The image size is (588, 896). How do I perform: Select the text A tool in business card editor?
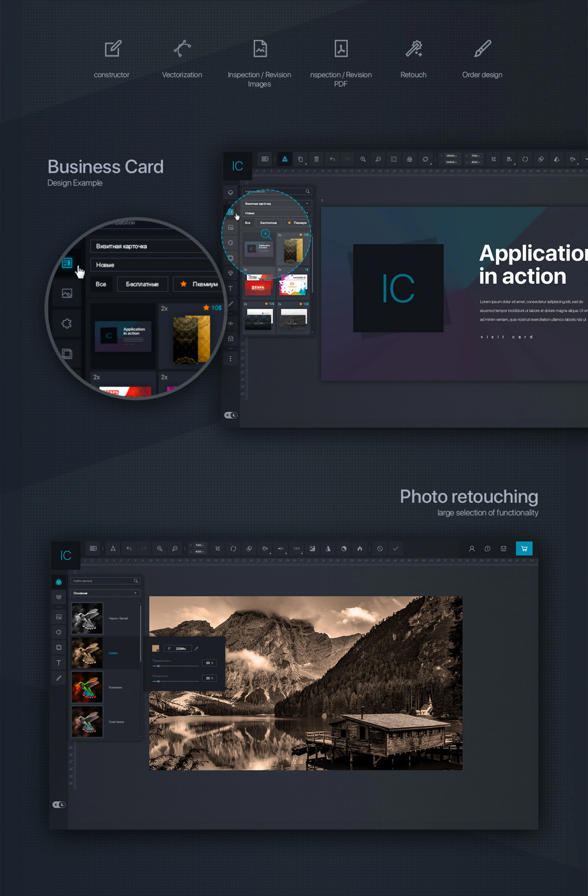pos(285,159)
